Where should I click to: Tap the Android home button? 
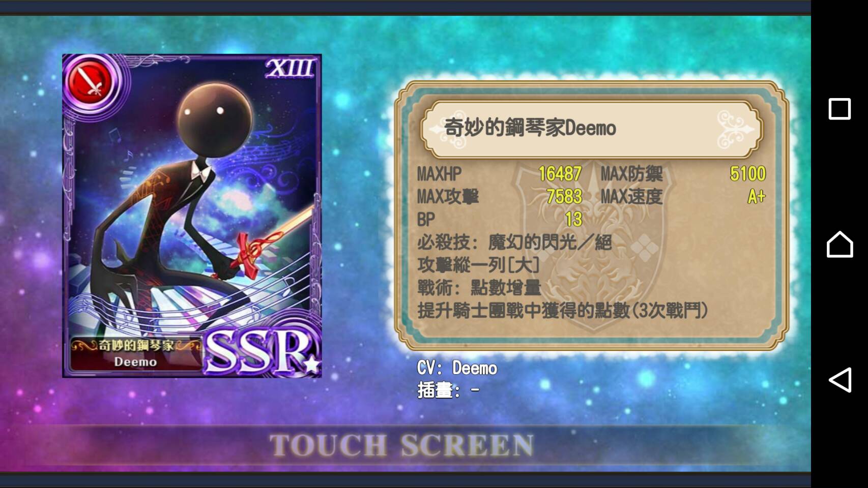[x=840, y=245]
